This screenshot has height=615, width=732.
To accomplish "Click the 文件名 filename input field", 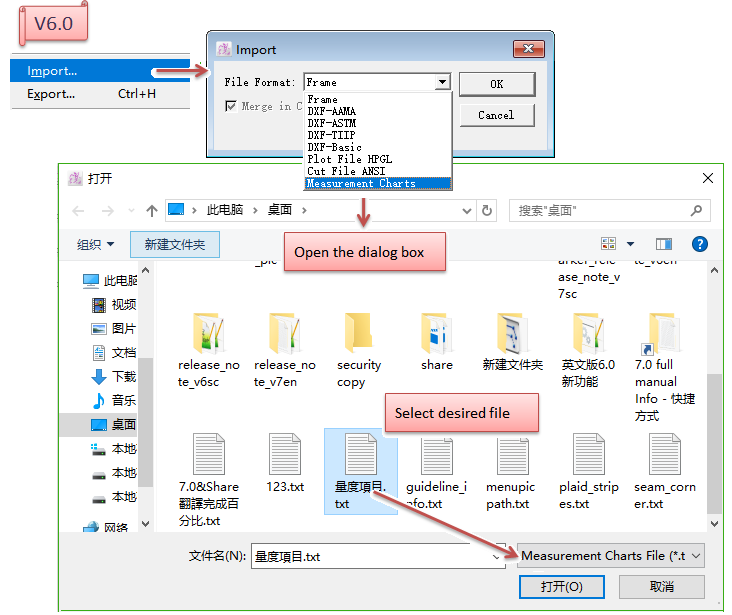I will pyautogui.click(x=375, y=556).
